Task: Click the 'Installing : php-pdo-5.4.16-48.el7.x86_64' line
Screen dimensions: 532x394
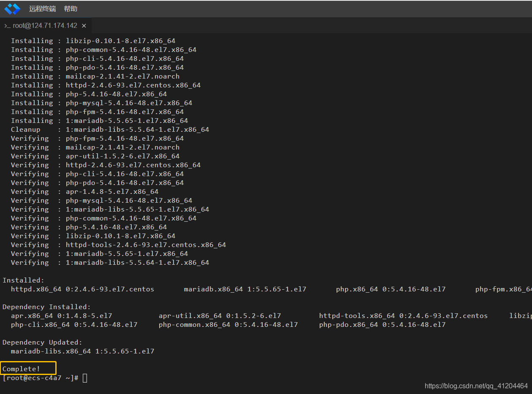Action: tap(97, 68)
